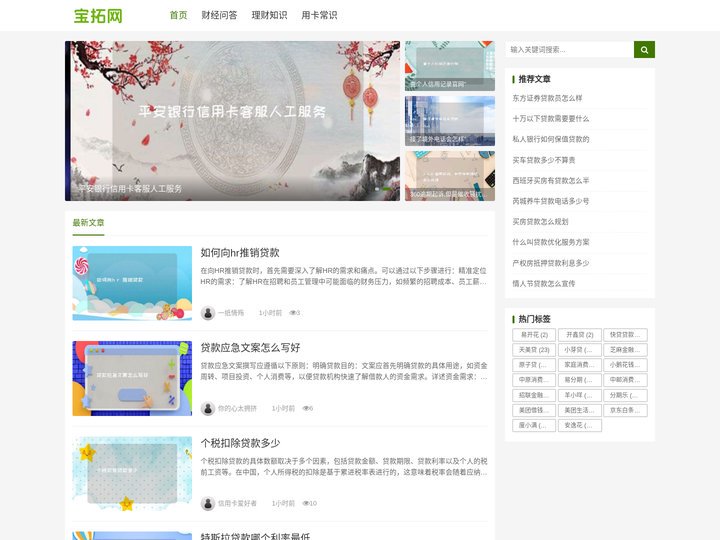Go to the 首页 nav item
The image size is (720, 540).
pyautogui.click(x=179, y=15)
